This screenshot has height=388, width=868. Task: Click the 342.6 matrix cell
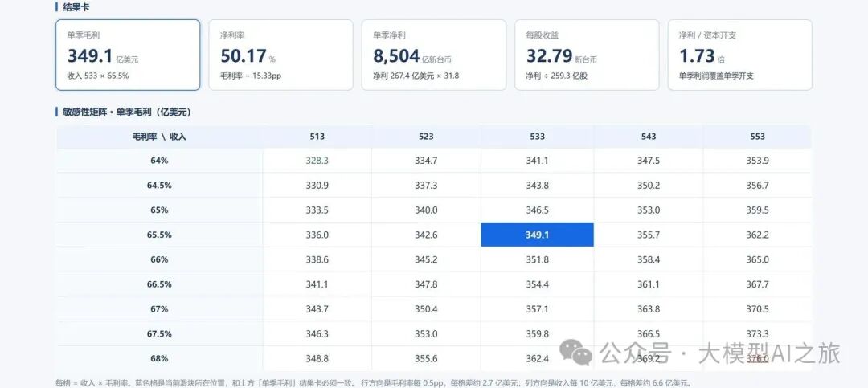coord(426,235)
